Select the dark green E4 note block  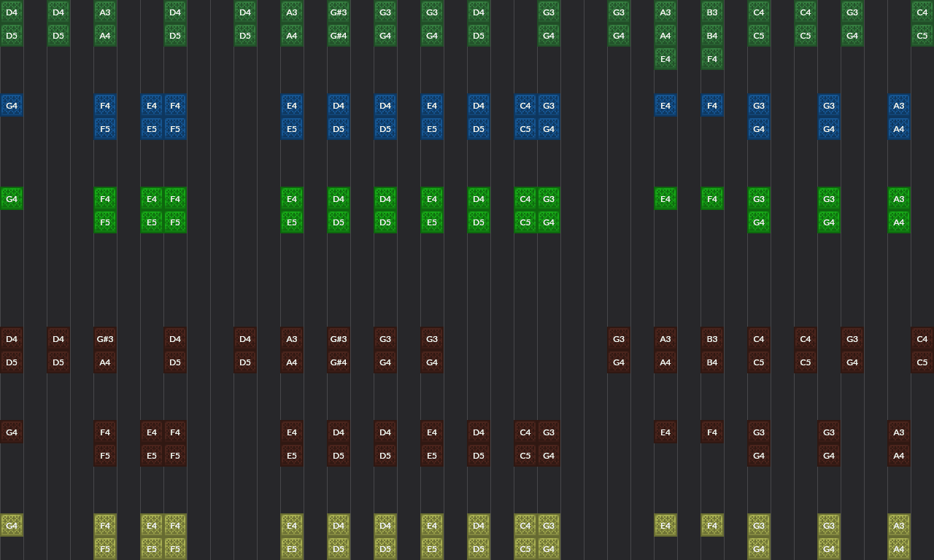665,58
